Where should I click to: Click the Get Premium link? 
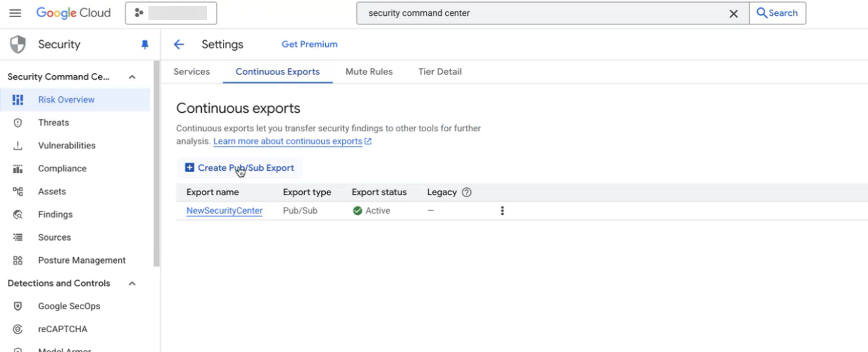(x=309, y=44)
